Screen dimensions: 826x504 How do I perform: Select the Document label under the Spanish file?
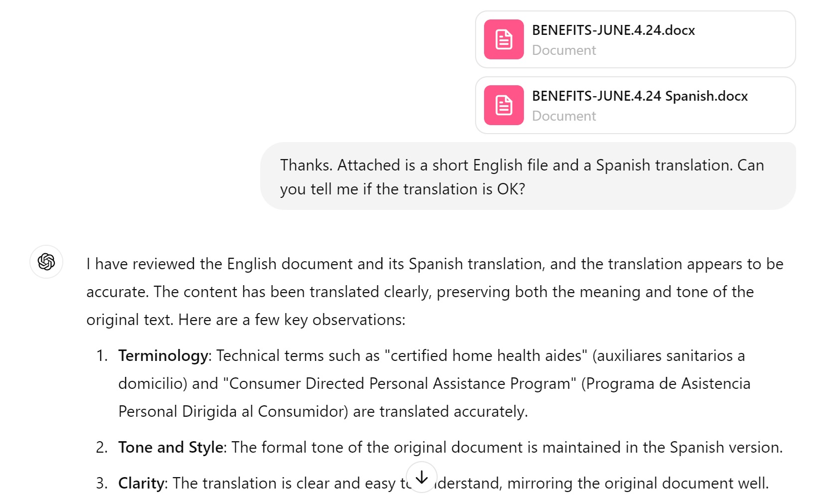tap(564, 116)
